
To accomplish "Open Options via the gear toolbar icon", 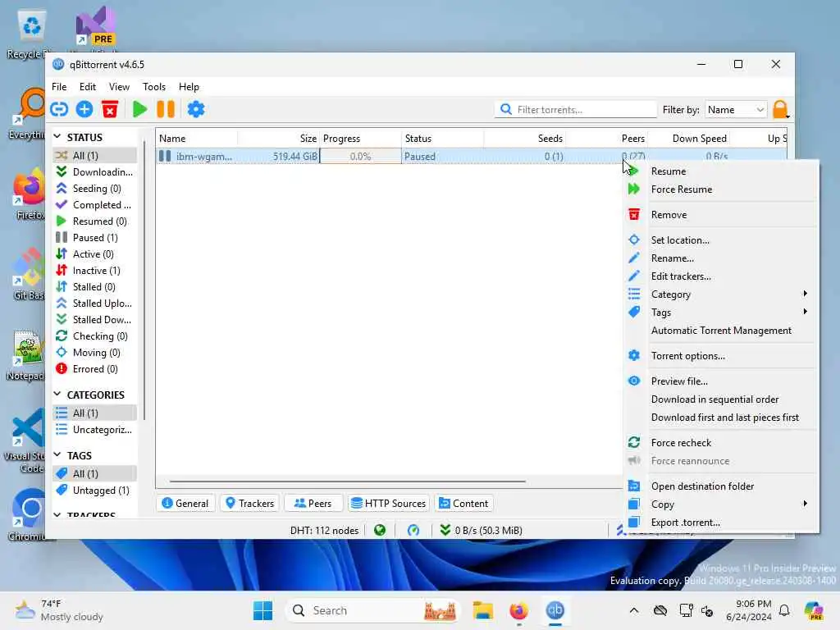I will [x=195, y=109].
